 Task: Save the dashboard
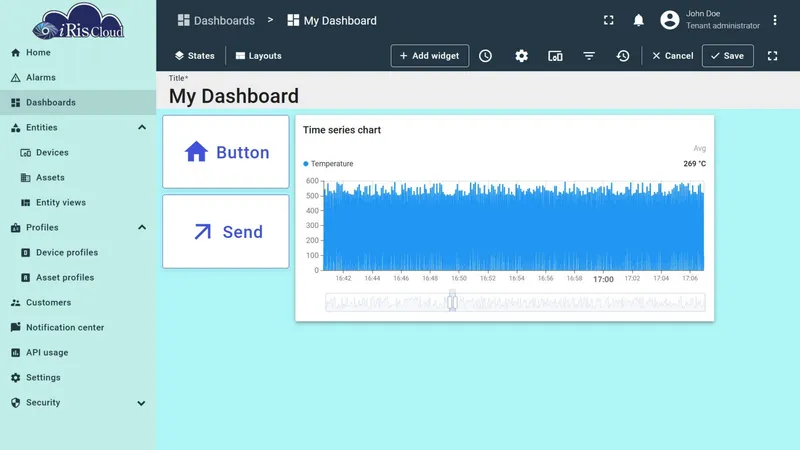point(728,56)
